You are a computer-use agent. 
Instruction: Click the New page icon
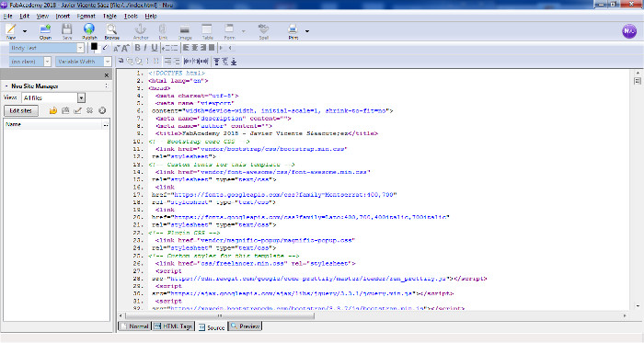pos(11,29)
